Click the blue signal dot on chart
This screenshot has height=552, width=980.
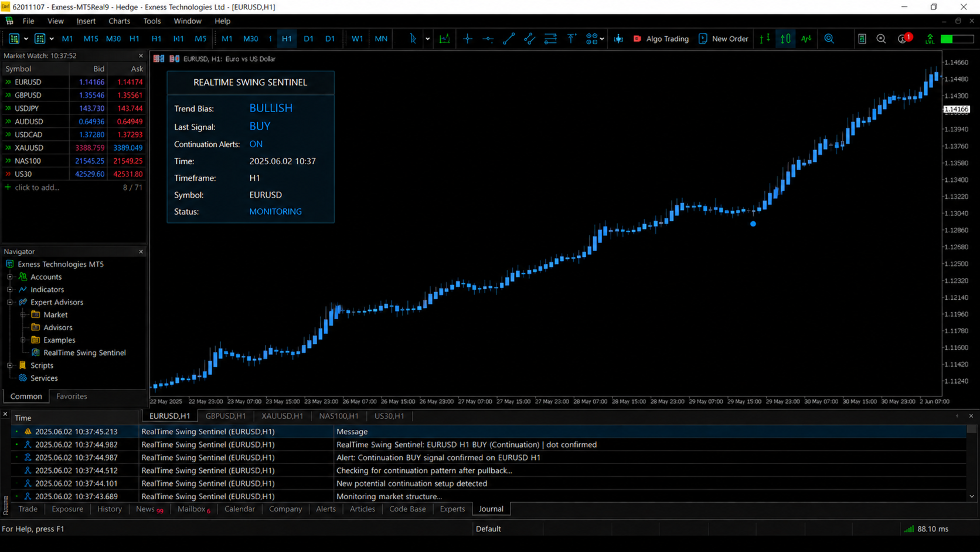pyautogui.click(x=753, y=223)
